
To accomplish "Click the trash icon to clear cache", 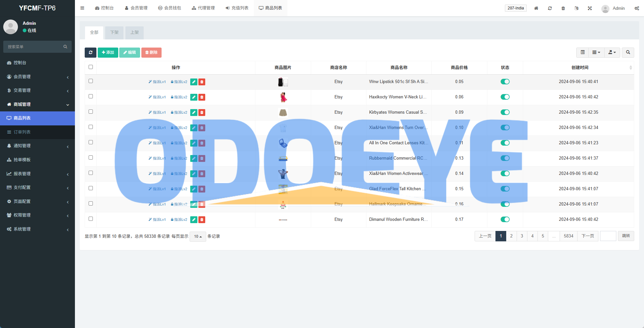I will [x=563, y=8].
